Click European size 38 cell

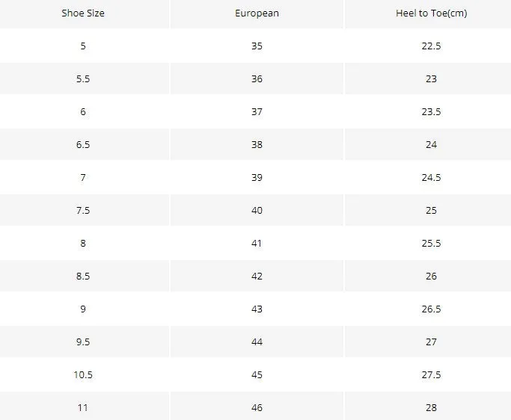click(257, 144)
